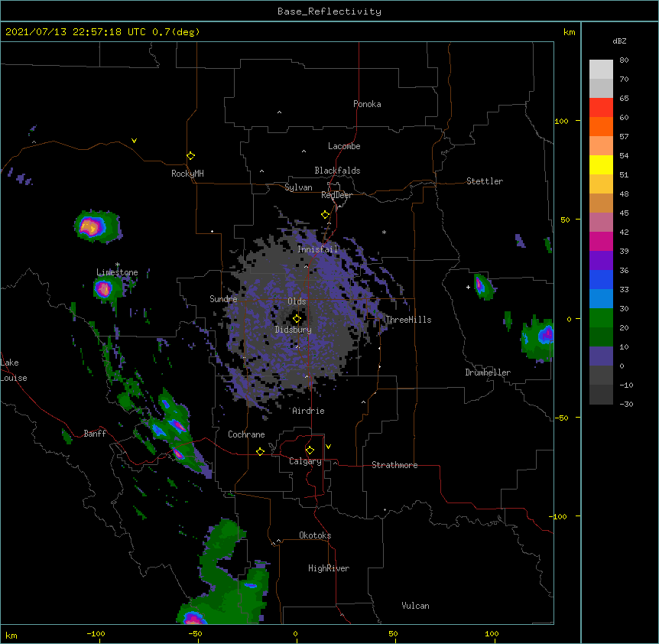
Task: Select the bright green 20-30 dBZ legend swatch
Action: [x=601, y=318]
